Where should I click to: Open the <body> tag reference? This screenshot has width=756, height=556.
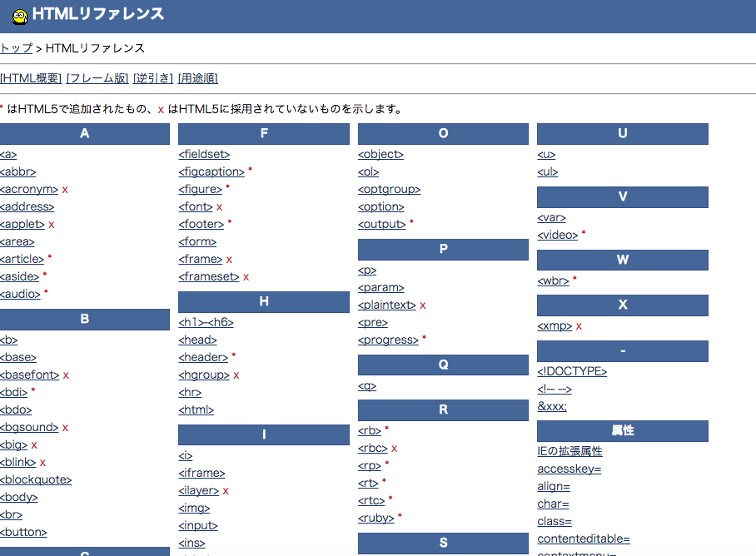[19, 497]
